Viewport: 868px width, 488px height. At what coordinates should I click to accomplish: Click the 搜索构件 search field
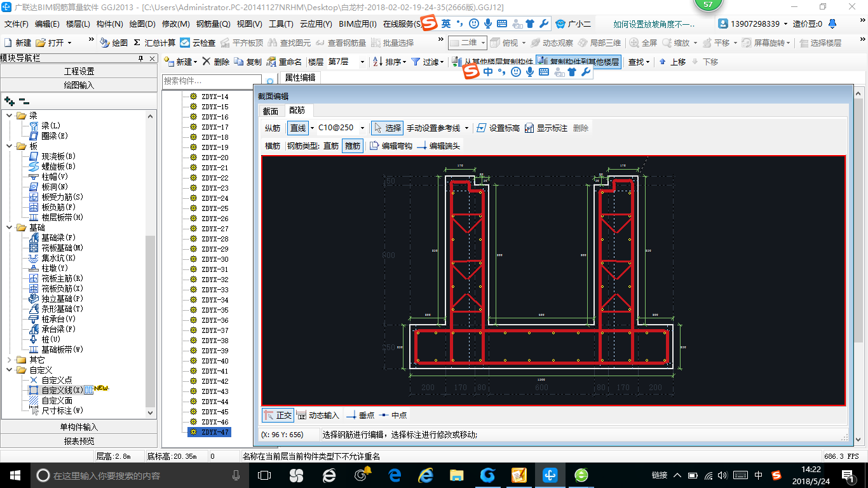click(212, 81)
